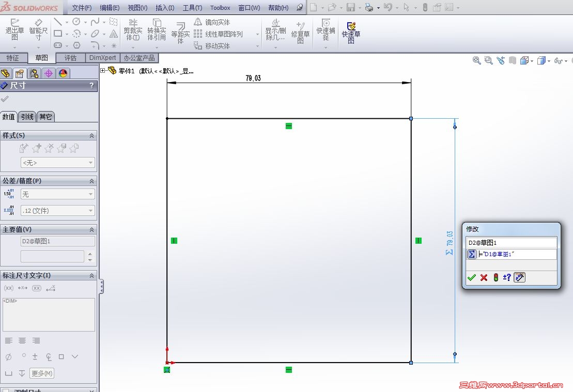573x392 pixels.
Task: Click Repair Sketch (修复草图)
Action: 300,32
